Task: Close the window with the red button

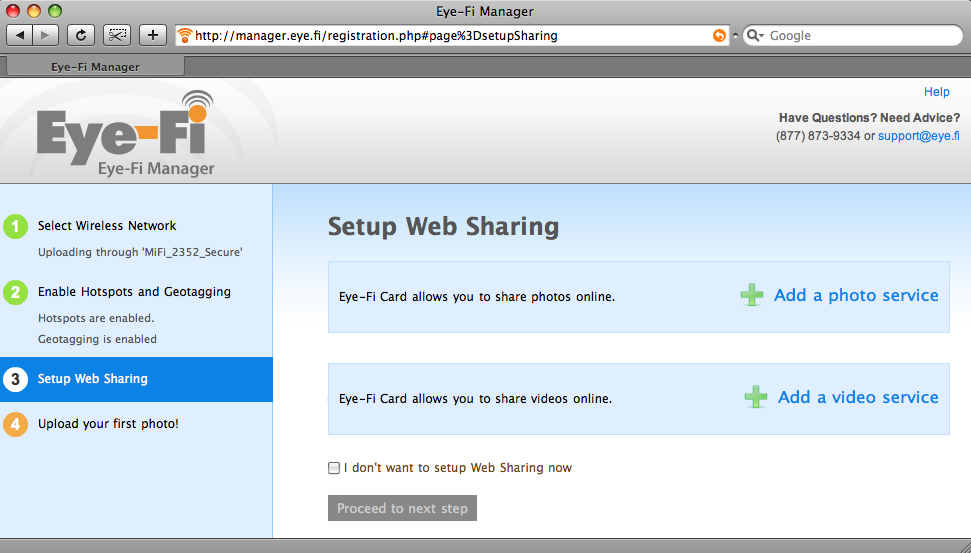Action: 12,11
